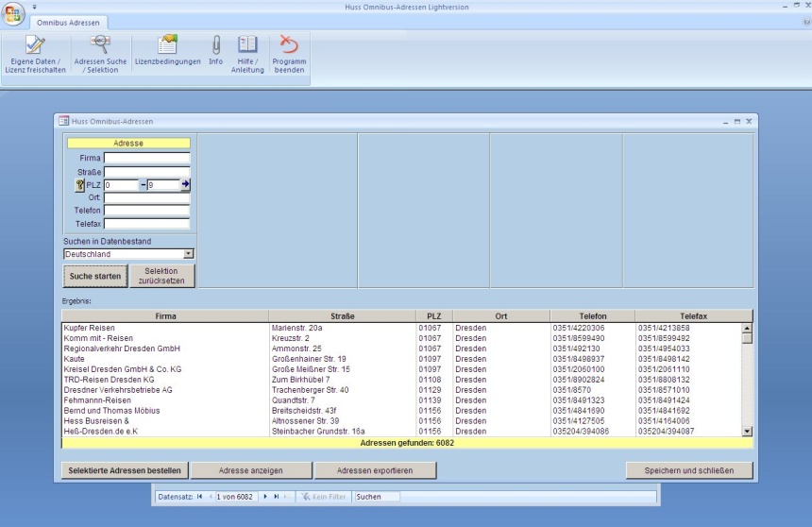Viewport: 812px width, 527px height.
Task: Click street cell Marienstr. 20a
Action: click(297, 328)
